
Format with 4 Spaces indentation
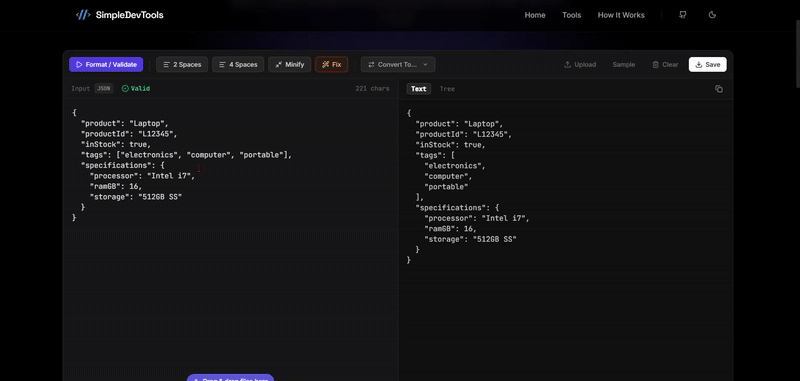(238, 64)
